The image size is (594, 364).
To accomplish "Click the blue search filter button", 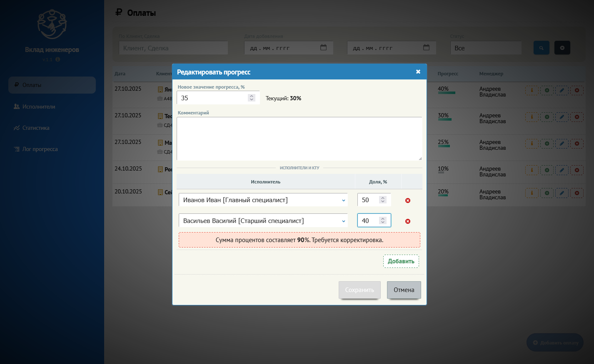I will tap(541, 48).
